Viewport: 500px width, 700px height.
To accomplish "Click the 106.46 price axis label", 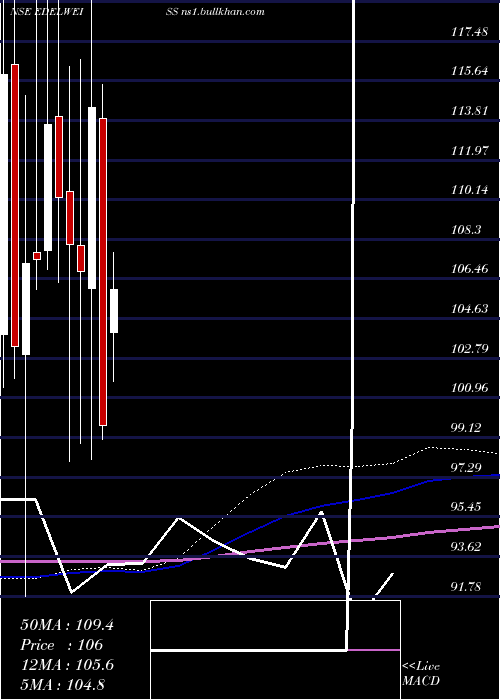I will click(469, 269).
